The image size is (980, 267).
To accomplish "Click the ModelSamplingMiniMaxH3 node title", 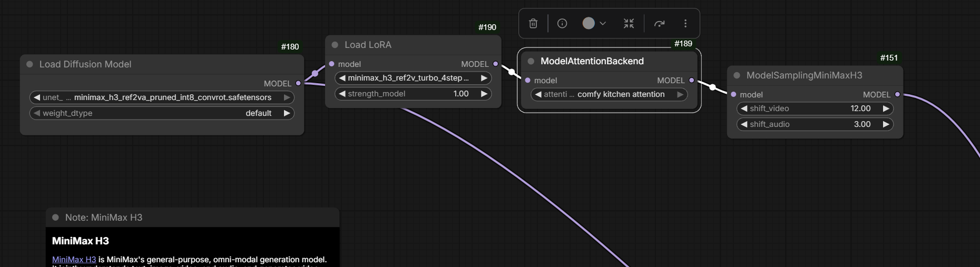I will (804, 75).
